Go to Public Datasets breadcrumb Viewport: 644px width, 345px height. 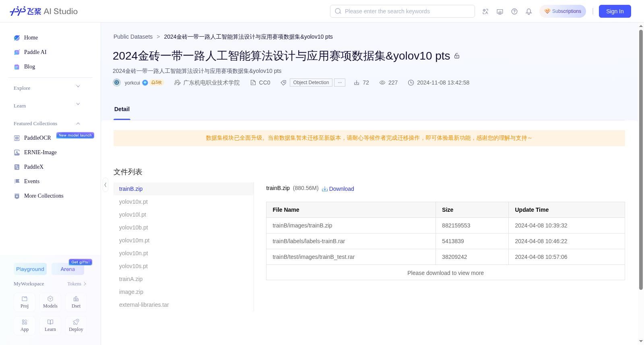[133, 37]
